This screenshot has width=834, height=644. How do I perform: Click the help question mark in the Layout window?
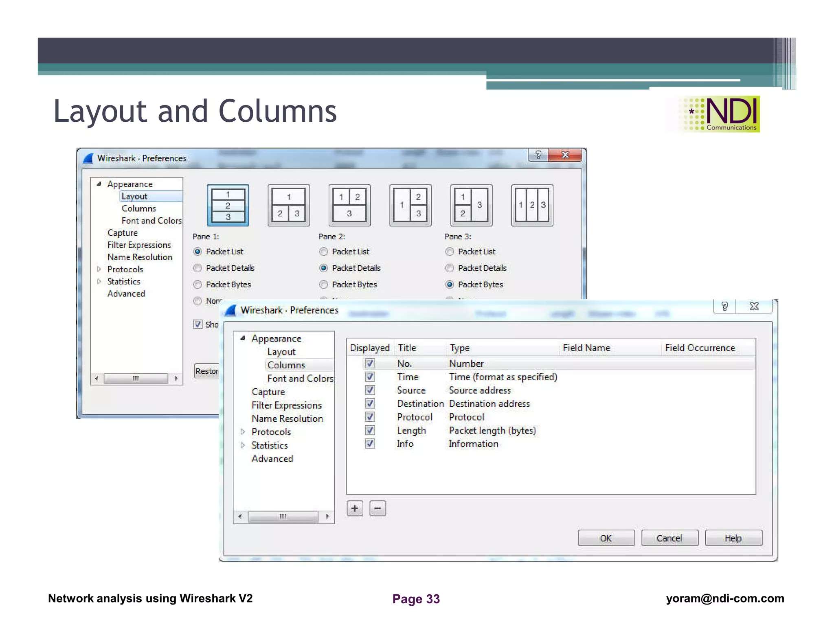pos(538,155)
